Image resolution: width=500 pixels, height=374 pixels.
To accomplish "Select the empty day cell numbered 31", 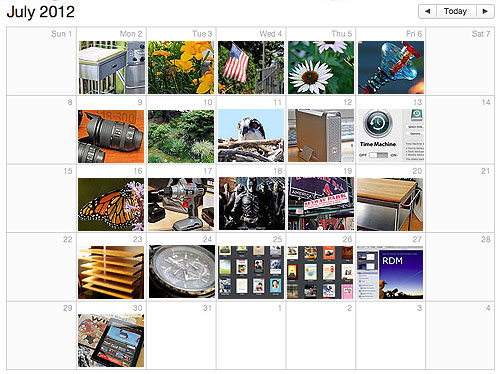I will point(181,335).
